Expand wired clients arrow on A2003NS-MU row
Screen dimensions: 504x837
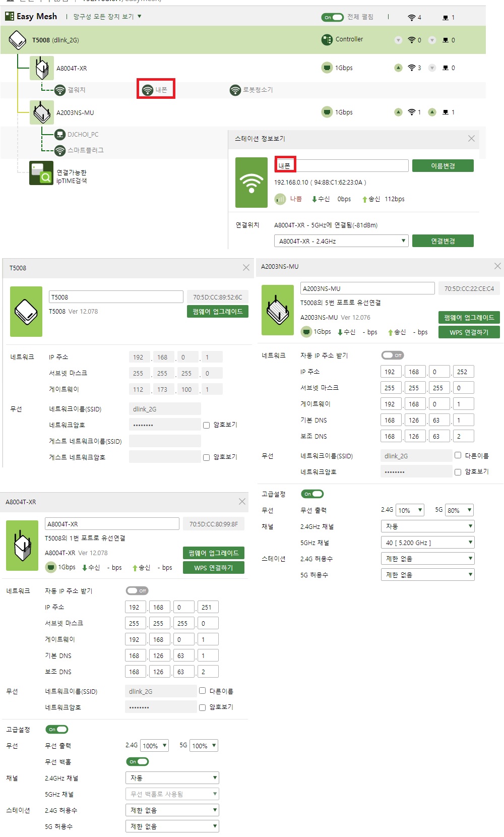pyautogui.click(x=432, y=112)
